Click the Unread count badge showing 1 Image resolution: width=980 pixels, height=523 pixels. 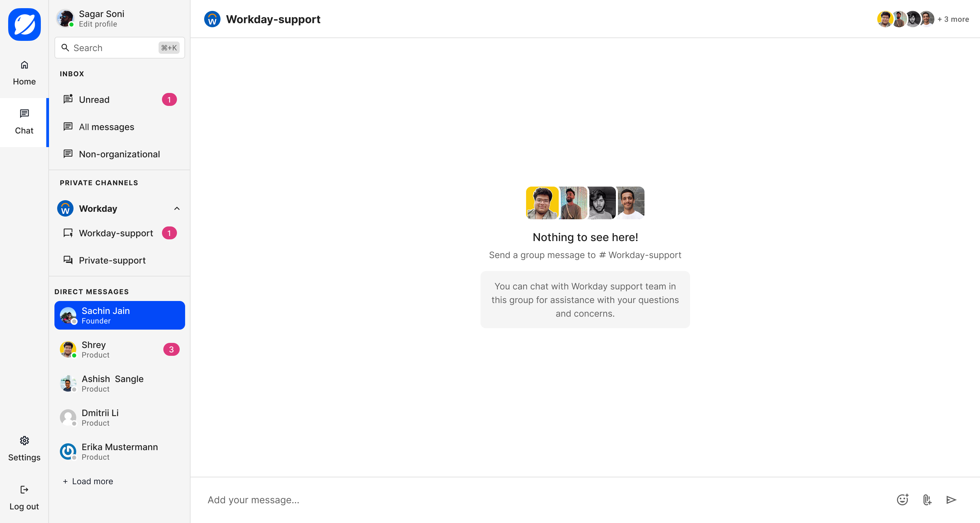point(169,99)
